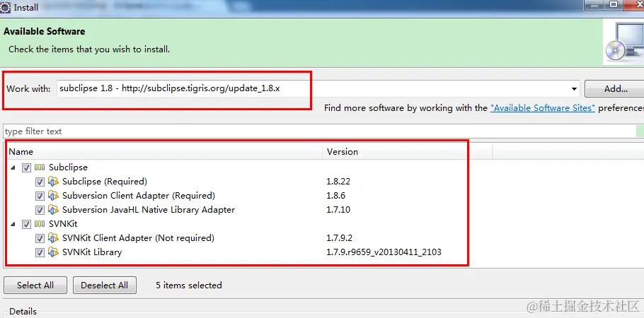The height and width of the screenshot is (318, 644).
Task: Click the install wizard computer and CD image
Action: coord(624,43)
